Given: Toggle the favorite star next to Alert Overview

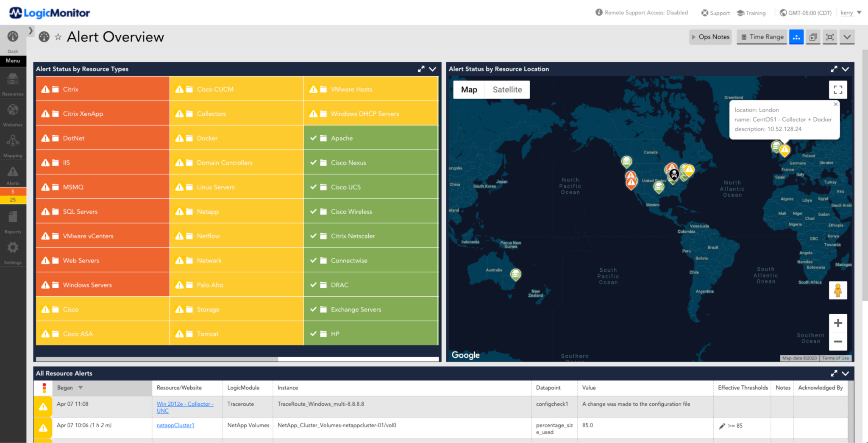Looking at the screenshot, I should 58,37.
